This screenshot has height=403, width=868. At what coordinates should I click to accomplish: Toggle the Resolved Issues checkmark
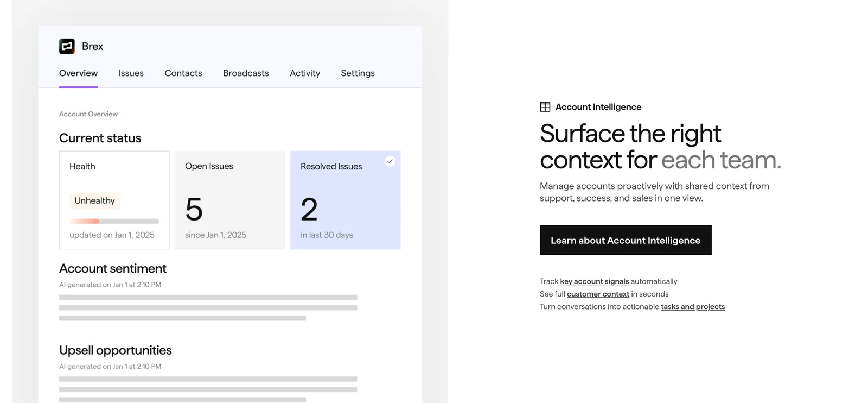(x=390, y=161)
